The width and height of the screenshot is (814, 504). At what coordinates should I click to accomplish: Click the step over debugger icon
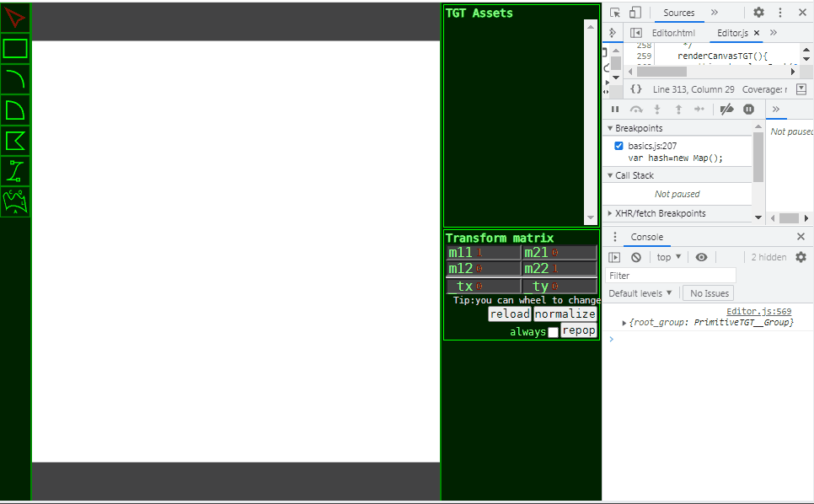[x=636, y=109]
